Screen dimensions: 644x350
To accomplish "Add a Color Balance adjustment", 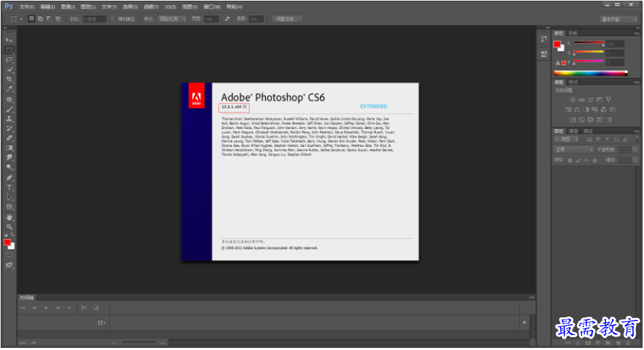I will coord(577,110).
